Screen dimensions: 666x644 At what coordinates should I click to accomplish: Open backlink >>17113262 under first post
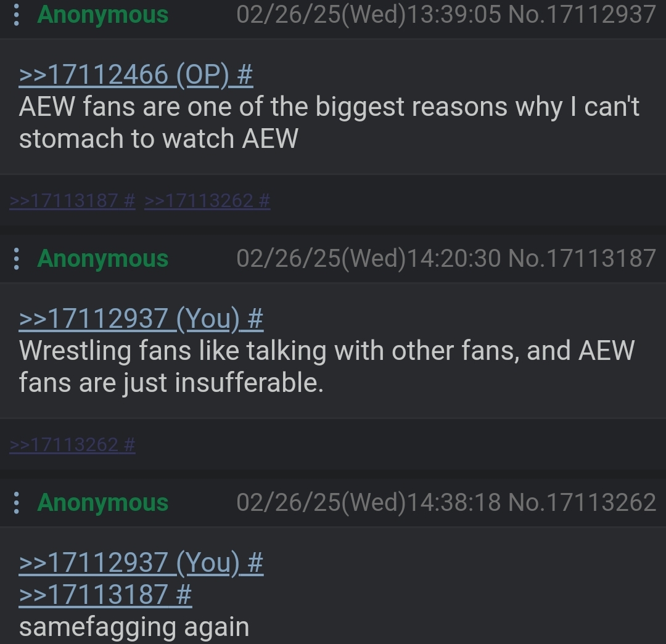[x=207, y=200]
